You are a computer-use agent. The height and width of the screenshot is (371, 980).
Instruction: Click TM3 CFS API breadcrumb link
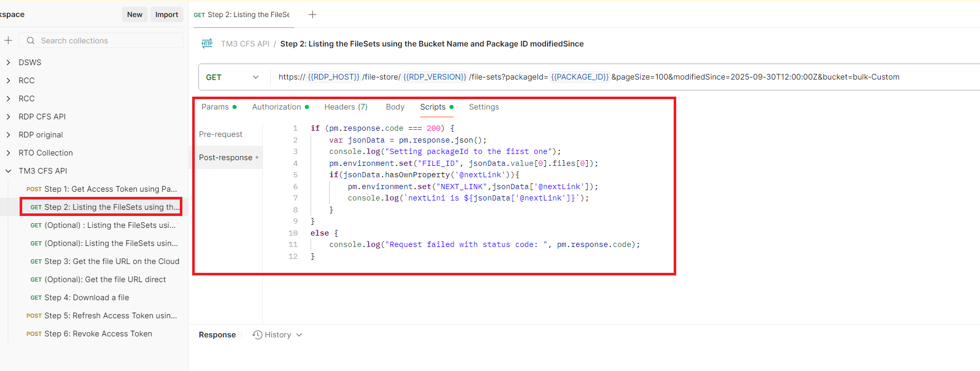coord(245,44)
